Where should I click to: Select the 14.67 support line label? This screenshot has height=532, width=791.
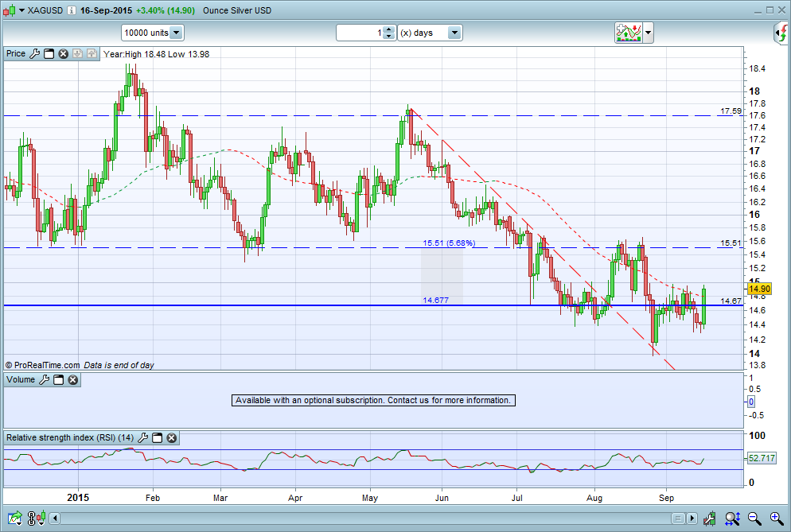coord(731,301)
